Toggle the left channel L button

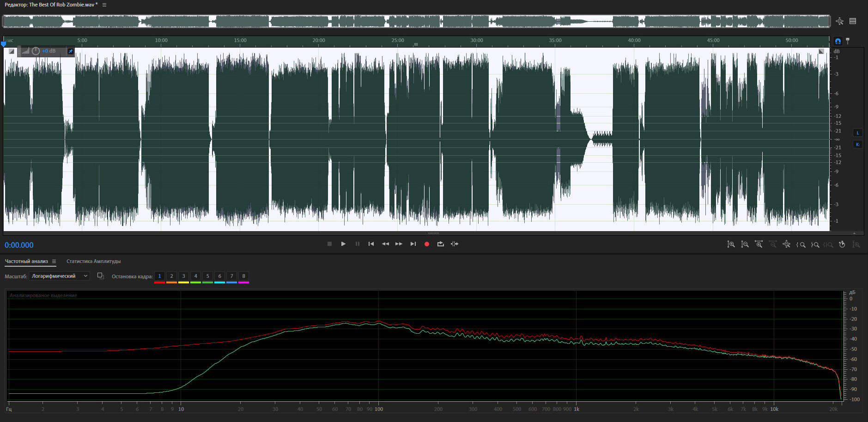pyautogui.click(x=858, y=133)
